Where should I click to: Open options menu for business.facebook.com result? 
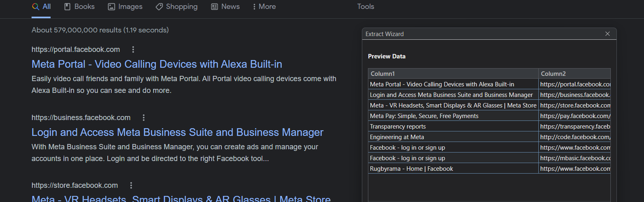click(143, 118)
